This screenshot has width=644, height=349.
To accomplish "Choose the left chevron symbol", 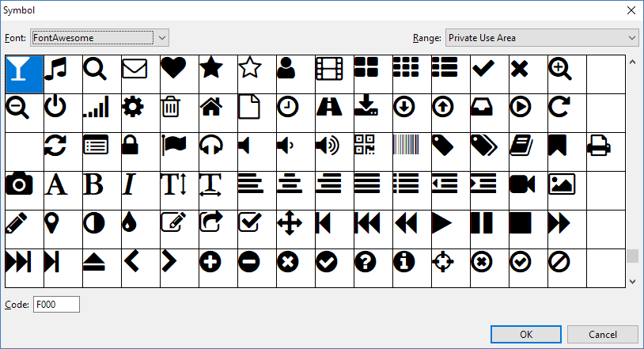I will coord(141,268).
